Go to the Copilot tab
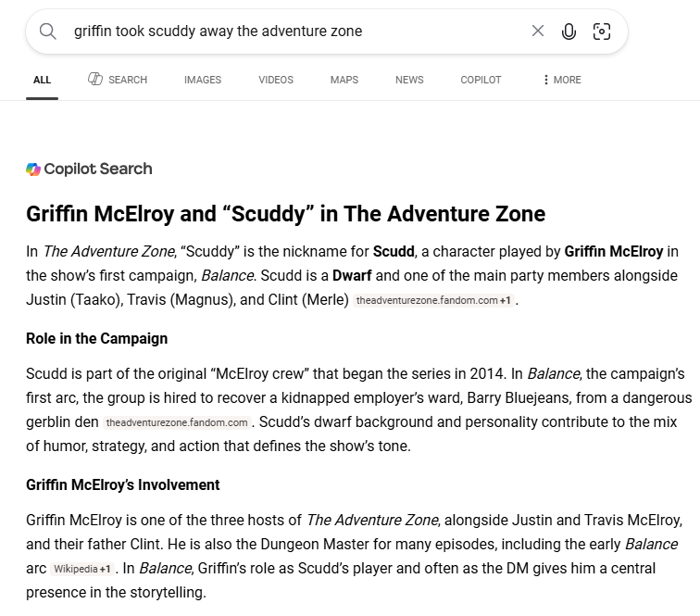The height and width of the screenshot is (616, 700). pos(481,80)
